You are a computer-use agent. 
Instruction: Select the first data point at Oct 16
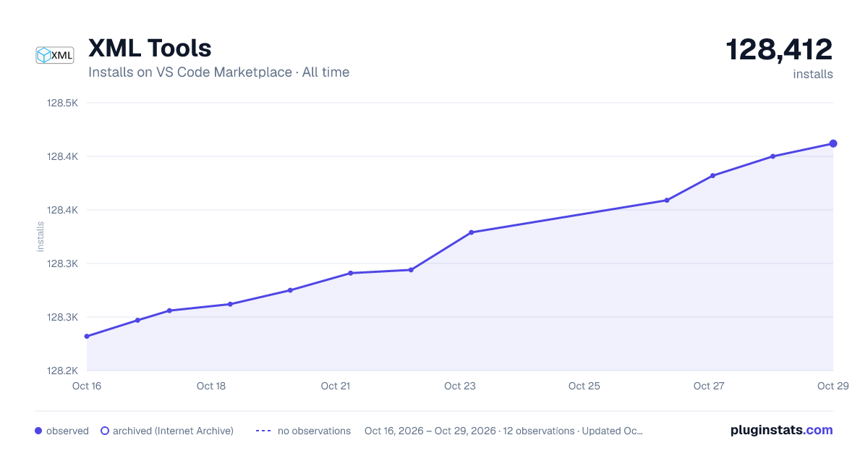87,336
